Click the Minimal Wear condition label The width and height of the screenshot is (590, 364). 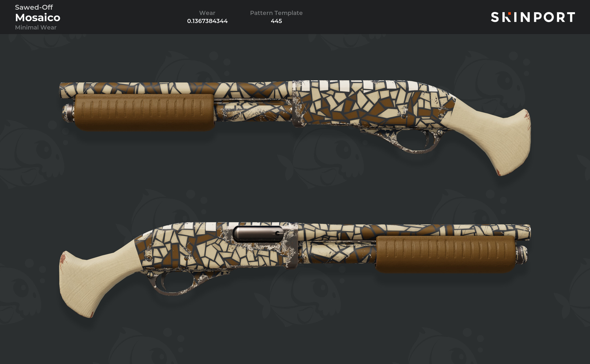point(36,27)
